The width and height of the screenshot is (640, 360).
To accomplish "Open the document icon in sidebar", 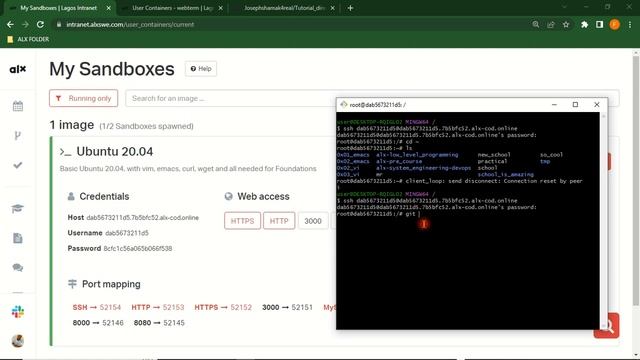I will coord(18,238).
